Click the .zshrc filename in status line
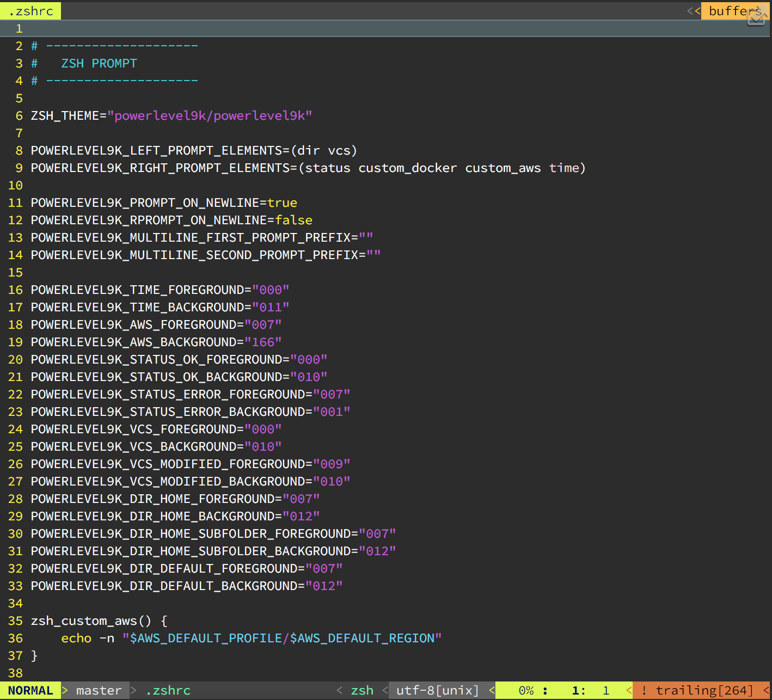This screenshot has height=700, width=772. pyautogui.click(x=168, y=690)
